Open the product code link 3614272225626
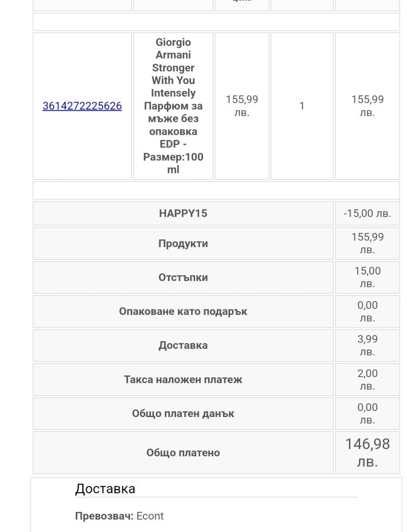407x532 pixels. coord(82,106)
